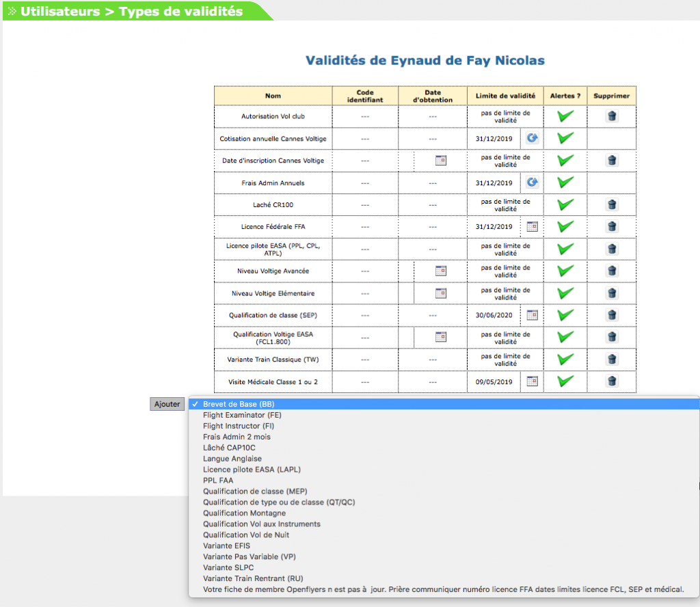Image resolution: width=700 pixels, height=607 pixels.
Task: Select Qualification de classe (MEP) option
Action: click(444, 491)
